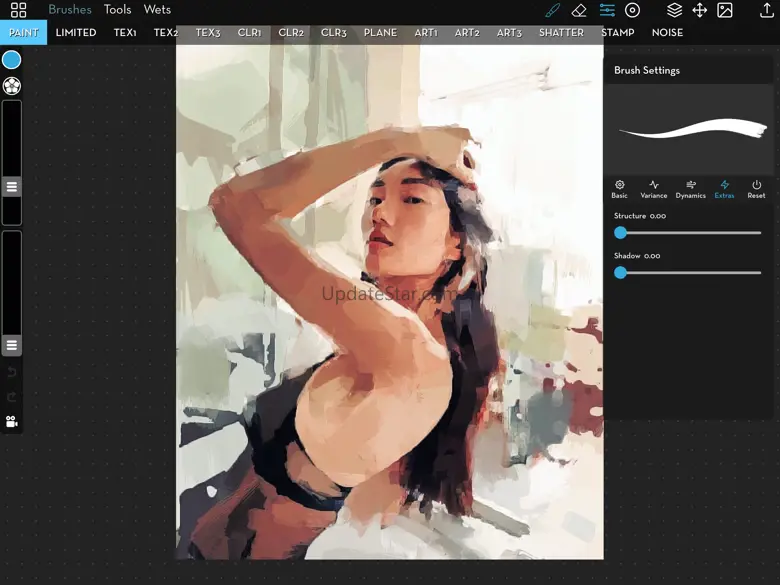Image resolution: width=780 pixels, height=585 pixels.
Task: Open the color wheel palette icon
Action: (11, 86)
